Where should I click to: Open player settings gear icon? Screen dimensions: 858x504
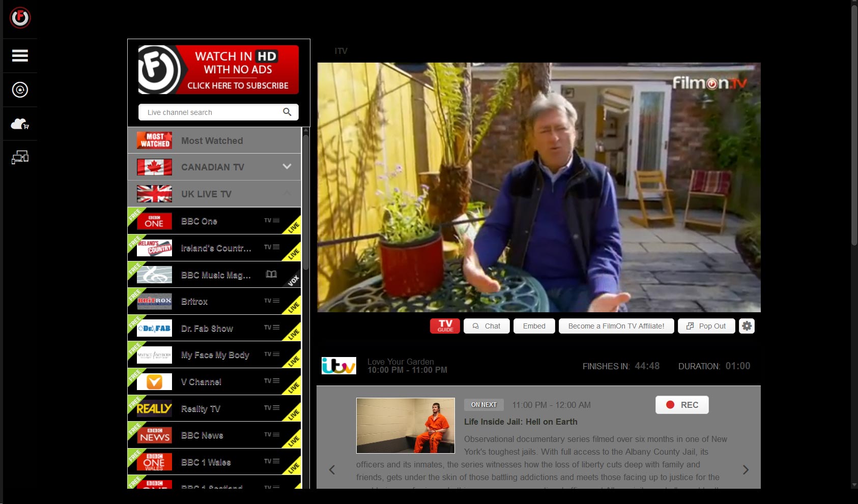point(747,326)
